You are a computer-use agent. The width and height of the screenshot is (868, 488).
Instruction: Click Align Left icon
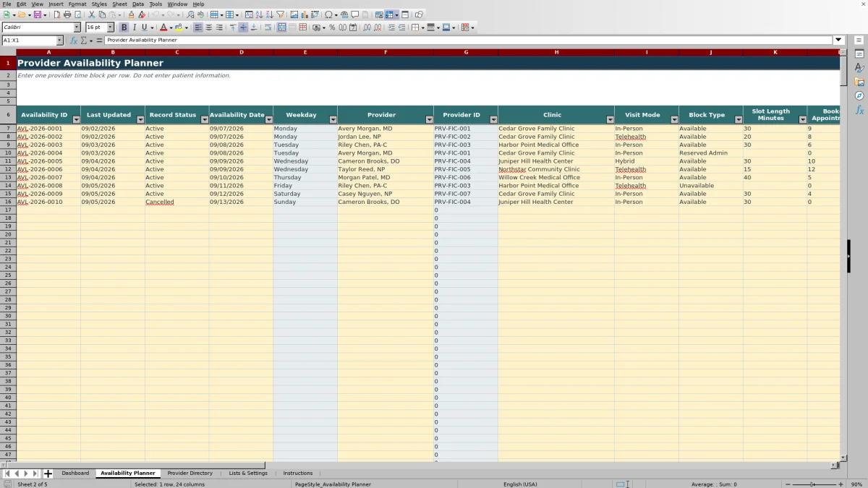[197, 27]
